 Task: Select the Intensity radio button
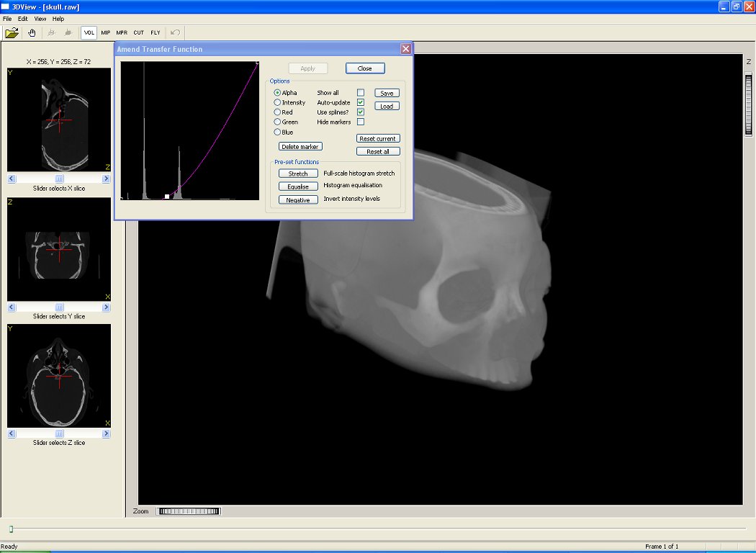[277, 103]
